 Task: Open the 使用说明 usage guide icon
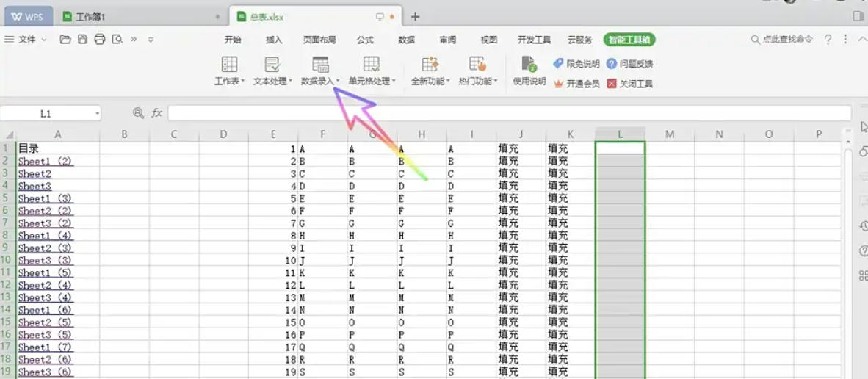[x=529, y=71]
